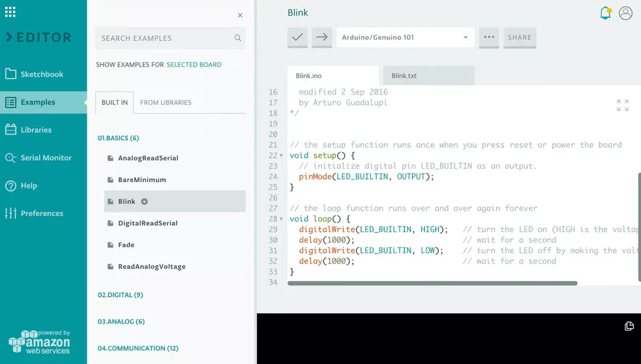641x364 pixels.
Task: Fold the setup() function at line 22
Action: (281, 156)
